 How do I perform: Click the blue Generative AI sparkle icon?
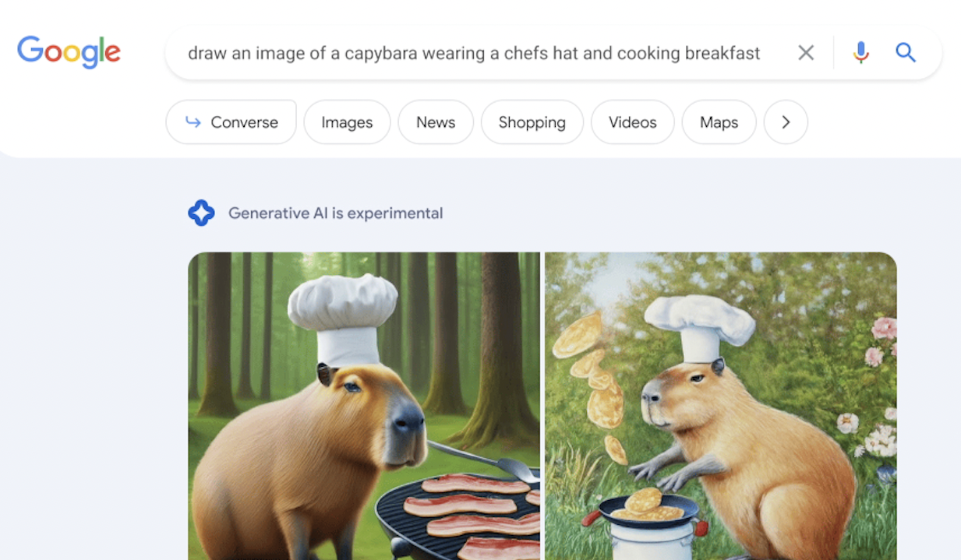coord(201,213)
